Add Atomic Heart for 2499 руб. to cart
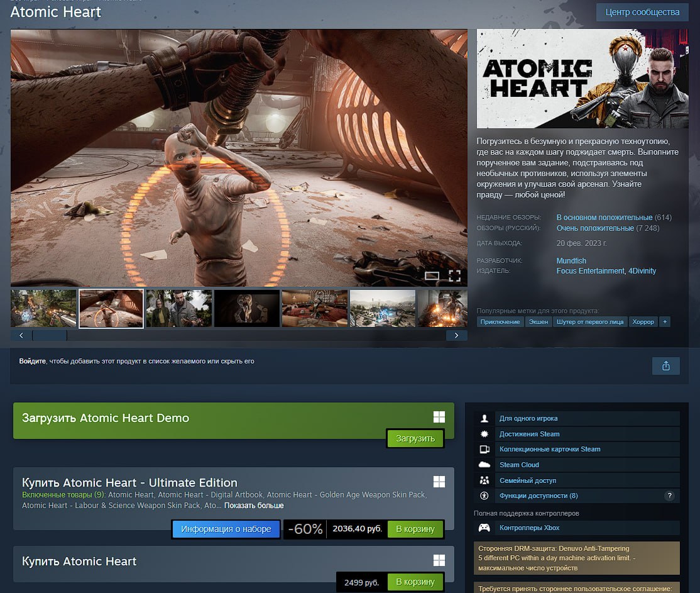Screen dimensions: 700x593 click(415, 582)
